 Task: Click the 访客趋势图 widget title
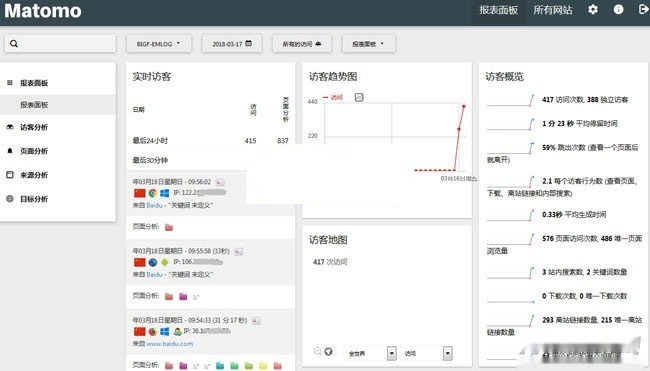pos(333,76)
